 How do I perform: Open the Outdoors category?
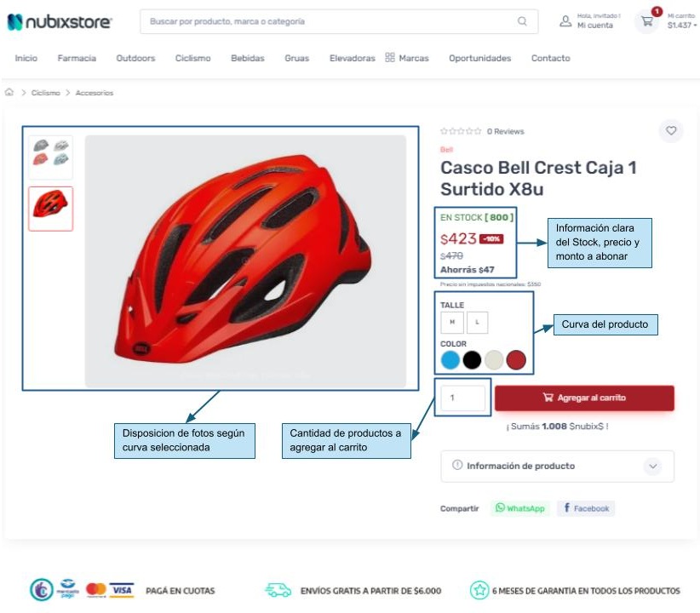coord(135,58)
